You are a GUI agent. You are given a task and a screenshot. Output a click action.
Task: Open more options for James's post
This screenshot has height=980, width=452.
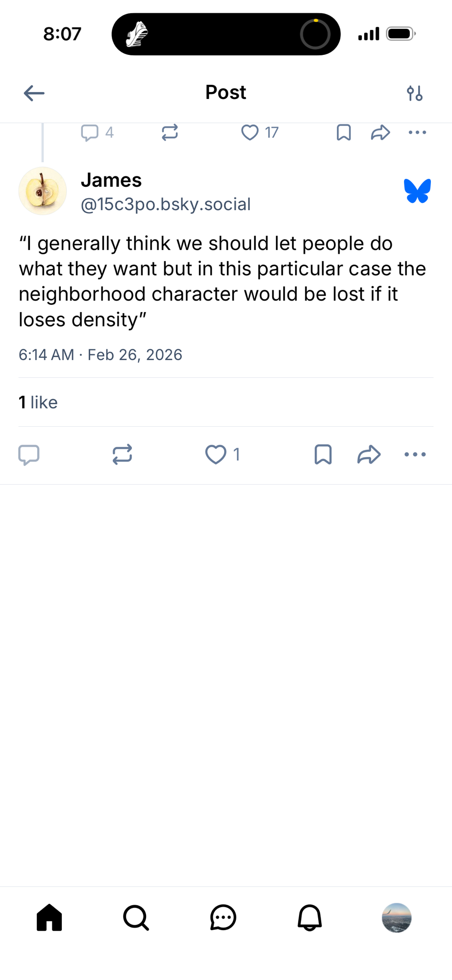coord(415,455)
